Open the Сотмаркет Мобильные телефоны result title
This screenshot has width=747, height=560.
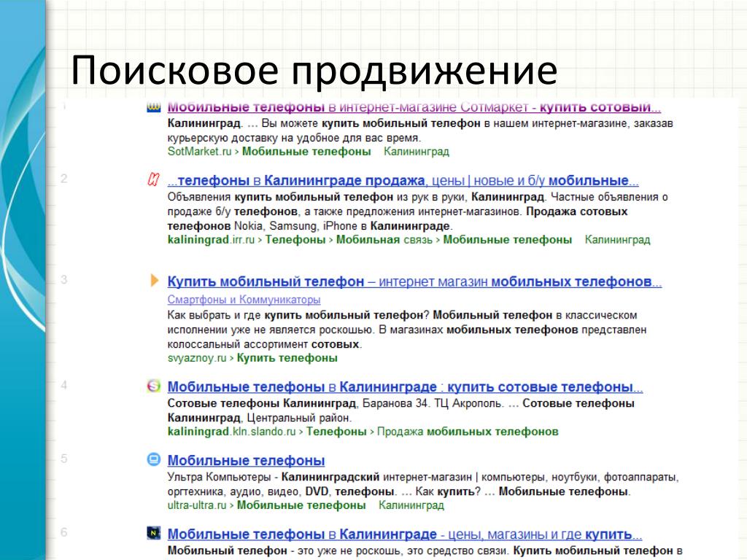pos(414,107)
